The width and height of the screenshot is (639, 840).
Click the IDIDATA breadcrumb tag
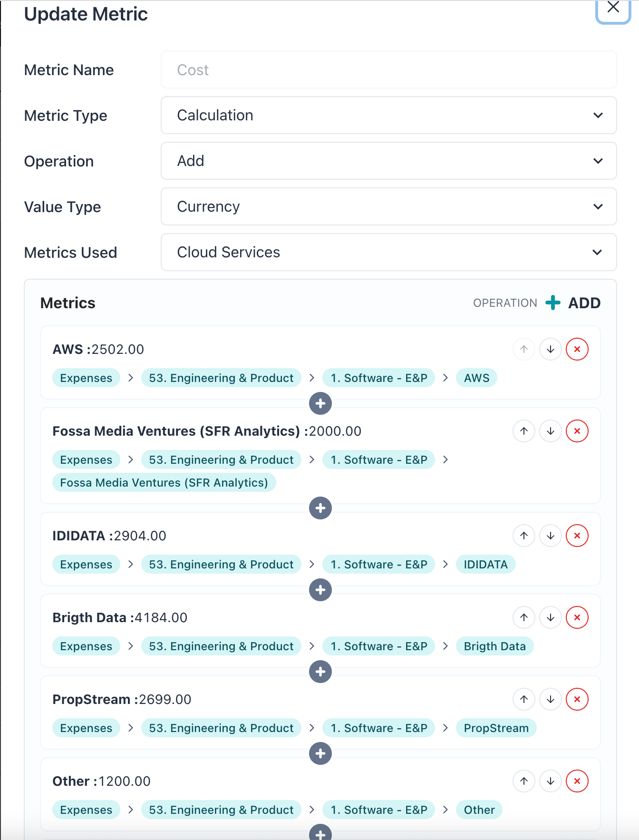click(x=485, y=564)
